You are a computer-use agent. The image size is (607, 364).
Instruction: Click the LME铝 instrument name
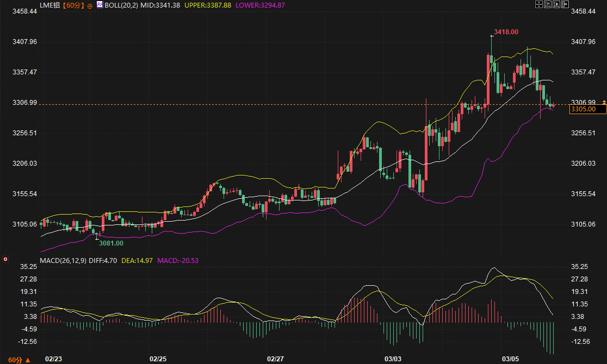(50, 5)
